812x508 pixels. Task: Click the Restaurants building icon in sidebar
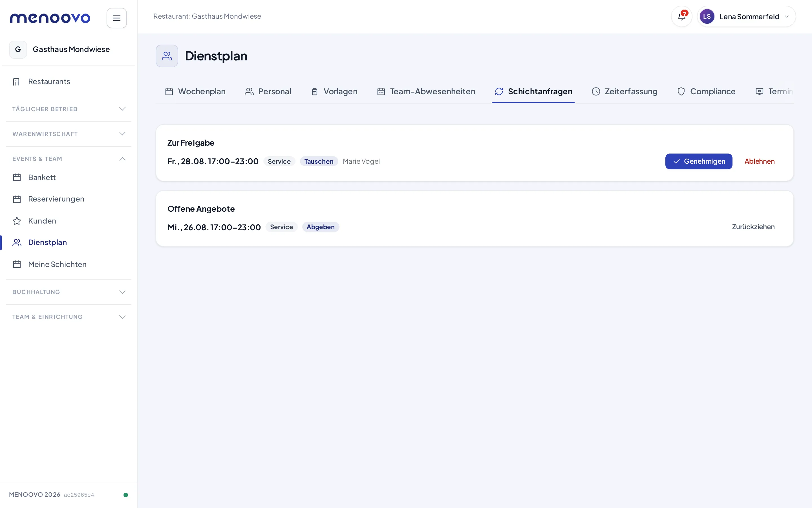[x=16, y=82]
